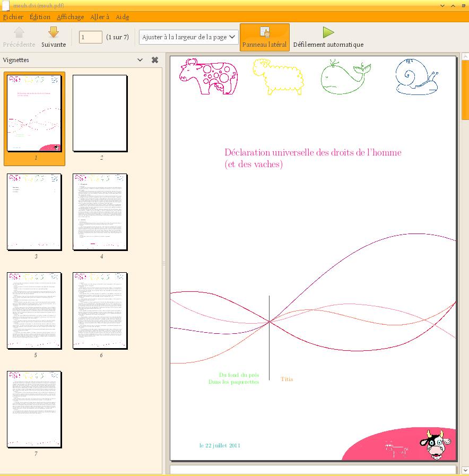Open the Aide menu

point(123,17)
